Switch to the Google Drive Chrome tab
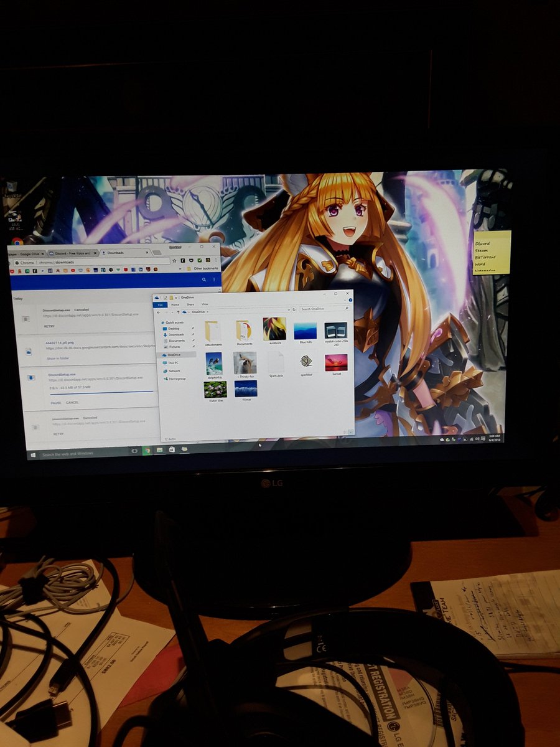560x747 pixels. click(x=26, y=254)
